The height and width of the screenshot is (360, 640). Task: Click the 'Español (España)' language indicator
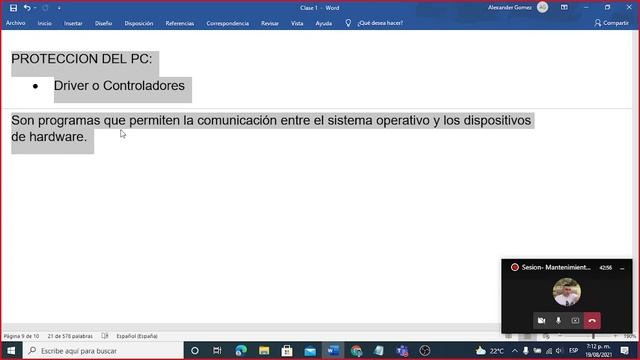[137, 336]
